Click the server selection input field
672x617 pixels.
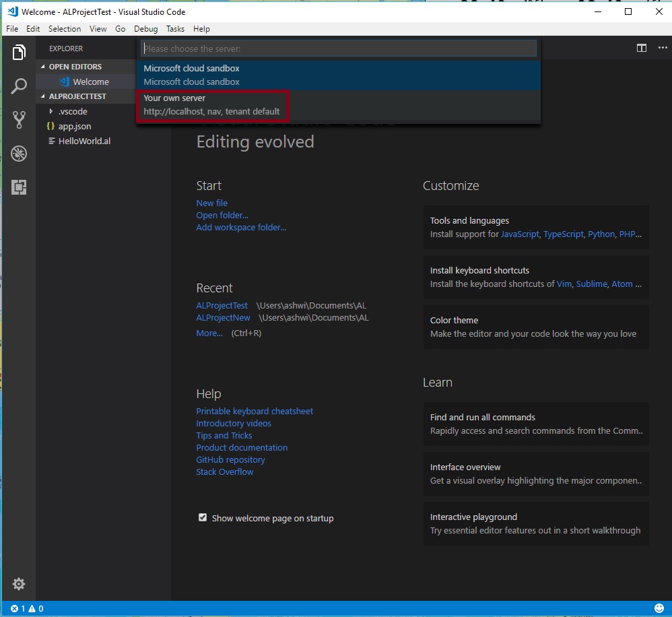click(338, 48)
